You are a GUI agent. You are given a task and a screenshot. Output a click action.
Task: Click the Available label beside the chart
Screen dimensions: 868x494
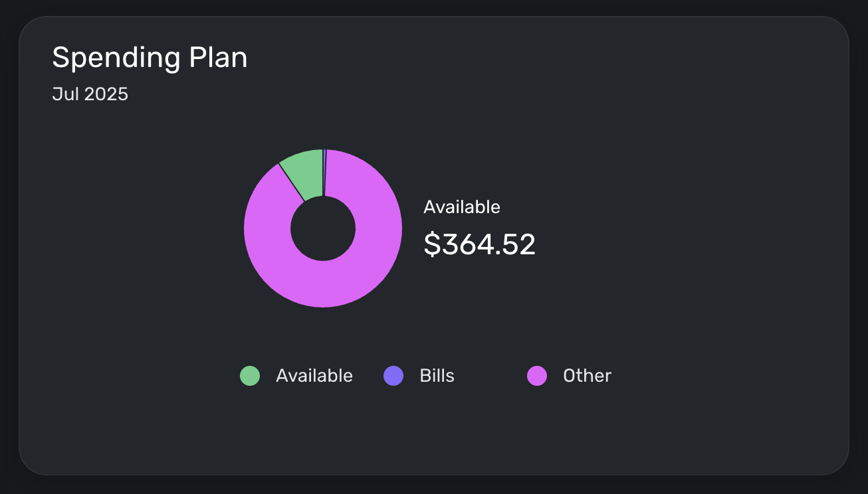[462, 207]
